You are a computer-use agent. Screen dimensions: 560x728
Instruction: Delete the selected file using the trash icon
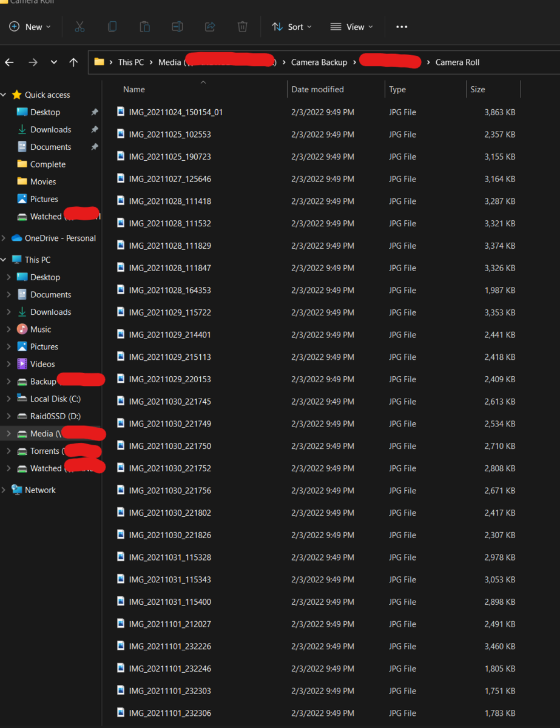click(x=242, y=27)
